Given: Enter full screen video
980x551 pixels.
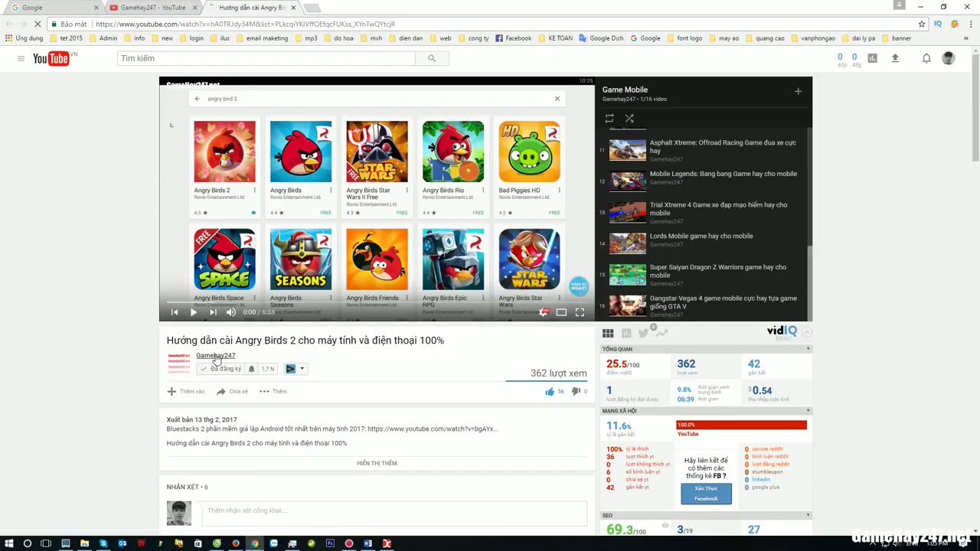Looking at the screenshot, I should point(580,312).
